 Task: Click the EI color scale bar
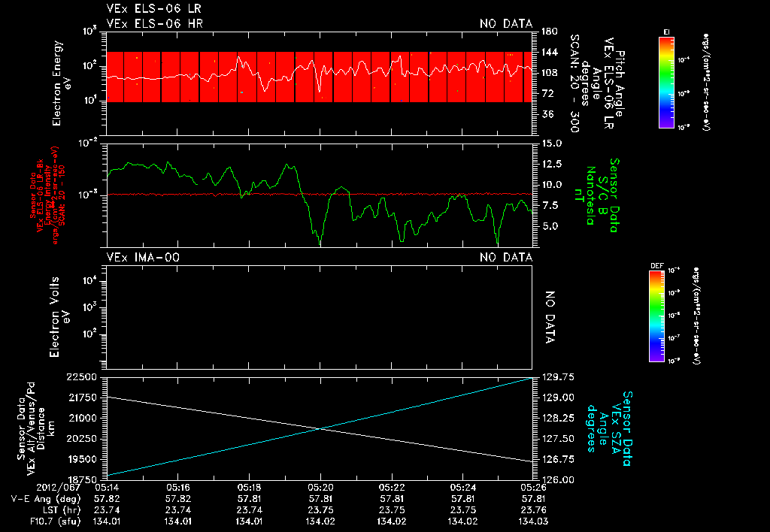tap(666, 82)
